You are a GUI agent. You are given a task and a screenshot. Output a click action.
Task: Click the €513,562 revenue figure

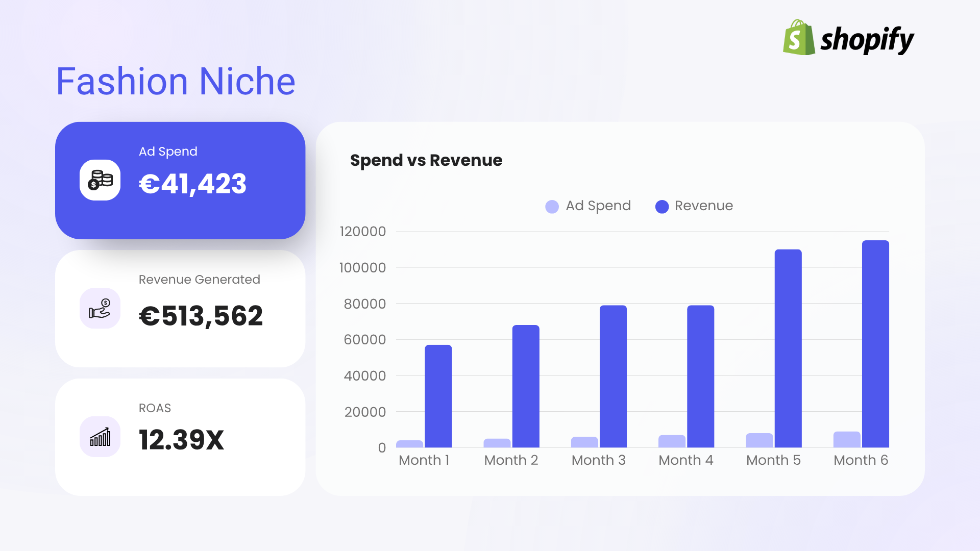201,316
